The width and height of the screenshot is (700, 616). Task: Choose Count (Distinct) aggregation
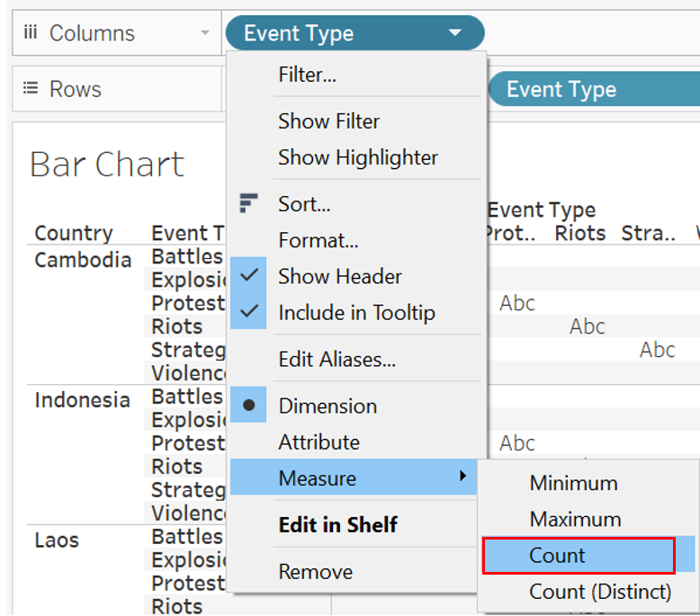pos(600,592)
